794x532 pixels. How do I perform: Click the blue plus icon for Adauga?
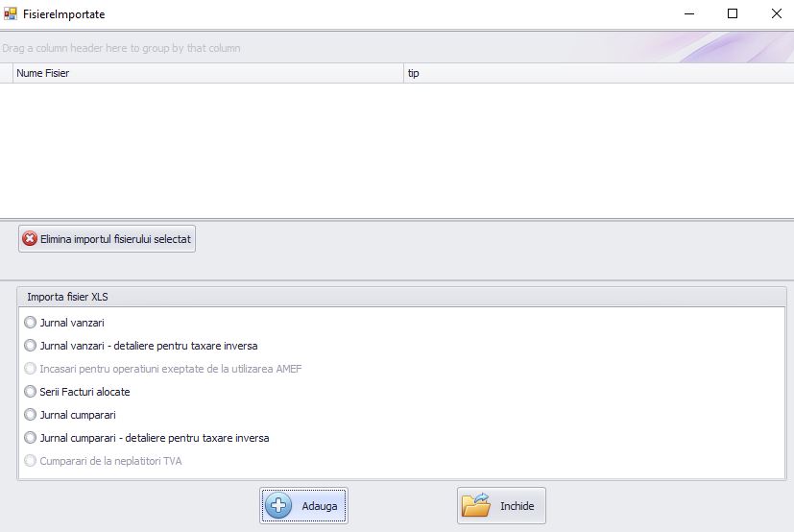tap(278, 506)
